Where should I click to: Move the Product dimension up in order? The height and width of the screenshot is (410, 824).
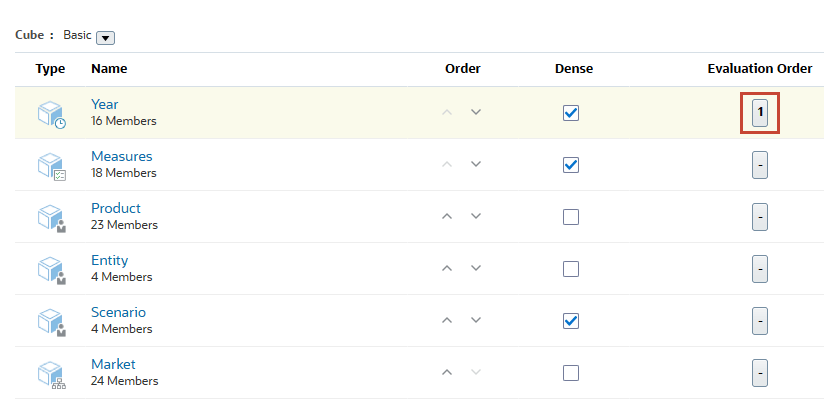tap(448, 216)
